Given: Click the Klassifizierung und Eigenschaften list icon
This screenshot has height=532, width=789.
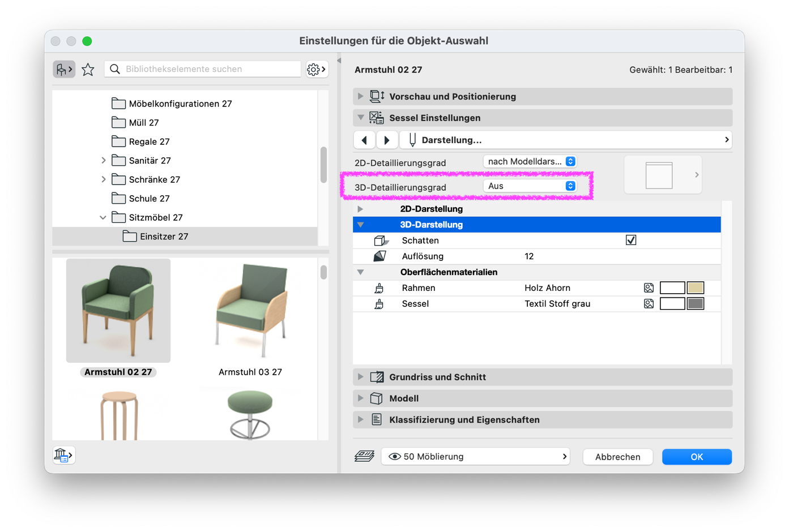Looking at the screenshot, I should point(377,420).
